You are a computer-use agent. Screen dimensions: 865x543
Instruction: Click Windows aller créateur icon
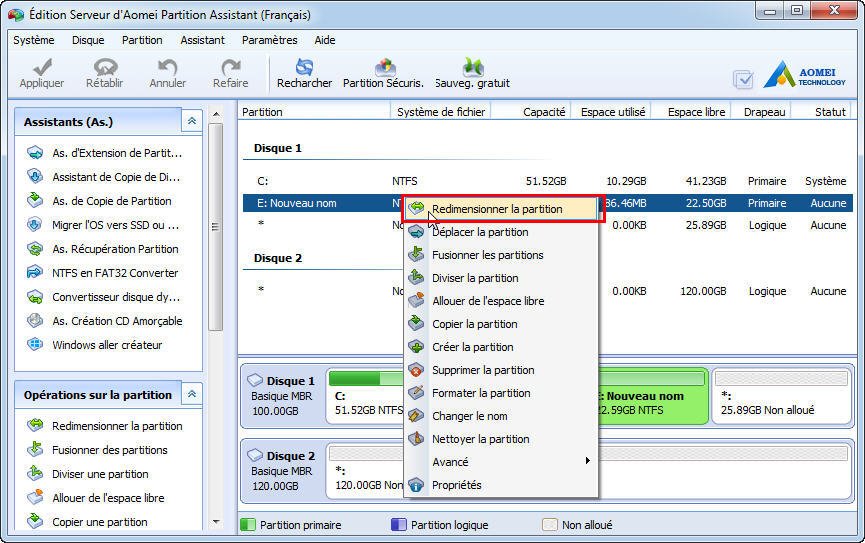click(x=35, y=345)
